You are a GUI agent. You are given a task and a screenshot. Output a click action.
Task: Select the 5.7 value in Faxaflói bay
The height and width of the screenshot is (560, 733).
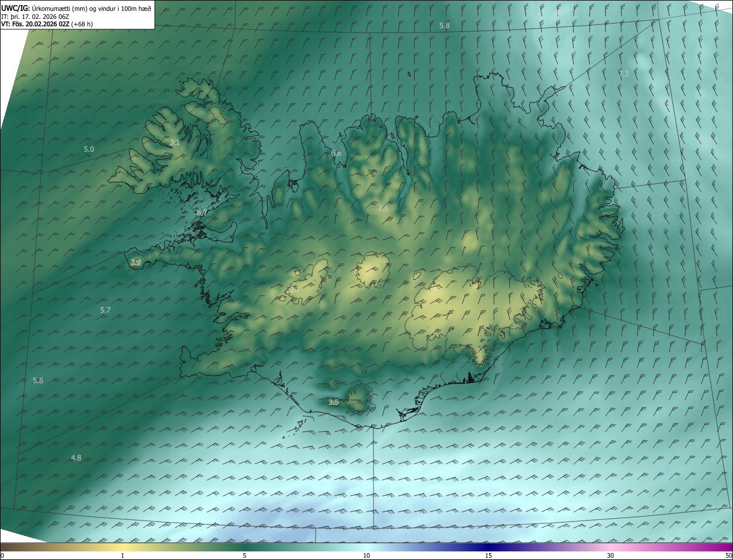coord(105,310)
